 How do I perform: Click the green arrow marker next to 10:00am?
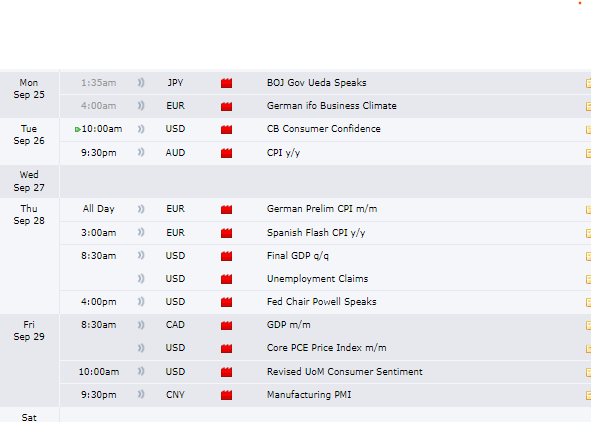[x=78, y=129]
